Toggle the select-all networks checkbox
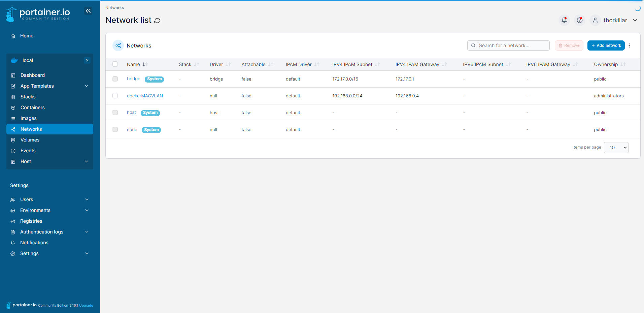The width and height of the screenshot is (644, 313). pyautogui.click(x=115, y=64)
